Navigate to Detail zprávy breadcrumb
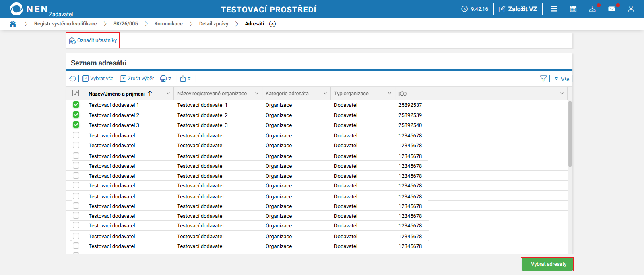Screen dimensions: 644x275 tap(214, 24)
